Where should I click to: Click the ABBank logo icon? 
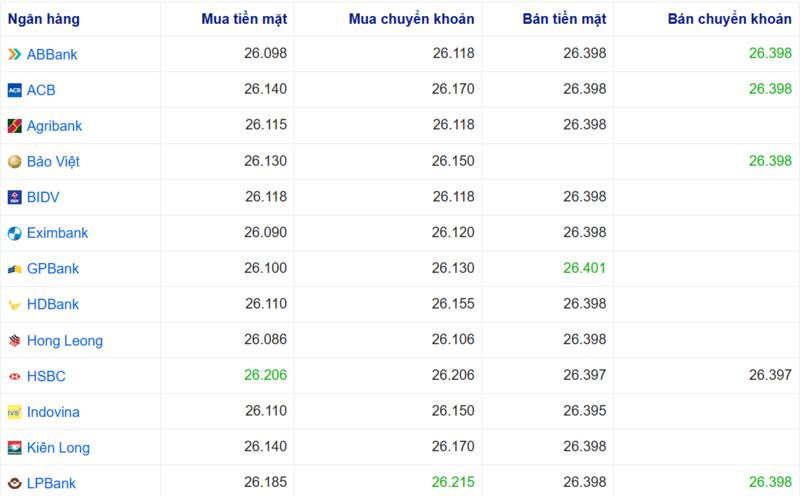pyautogui.click(x=14, y=55)
